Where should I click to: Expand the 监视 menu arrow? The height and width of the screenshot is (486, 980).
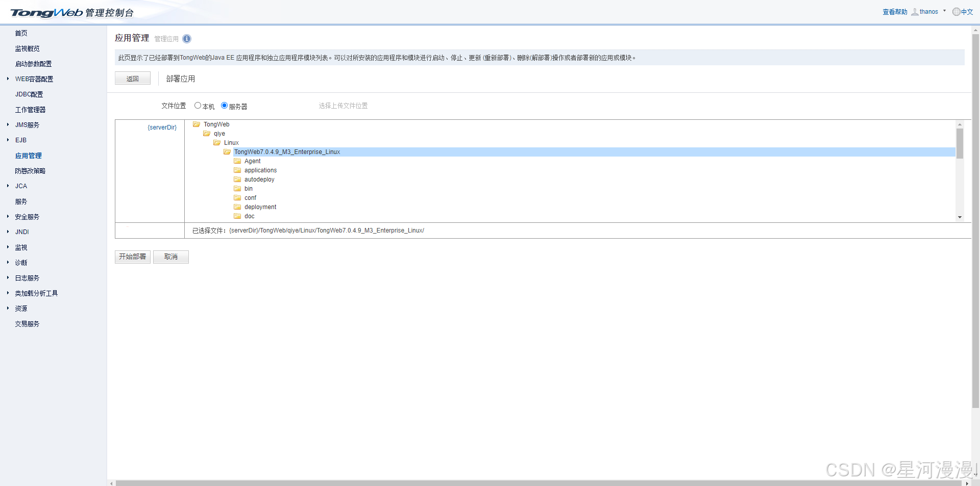coord(8,247)
